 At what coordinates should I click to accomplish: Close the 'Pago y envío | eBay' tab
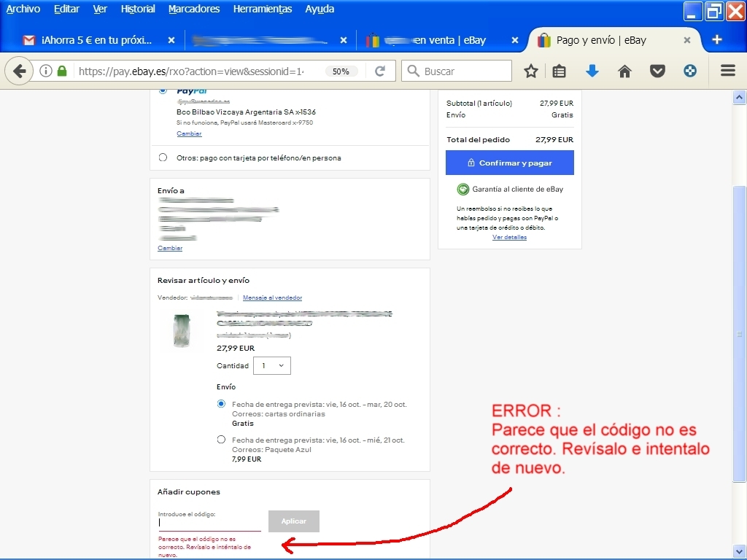pos(687,41)
